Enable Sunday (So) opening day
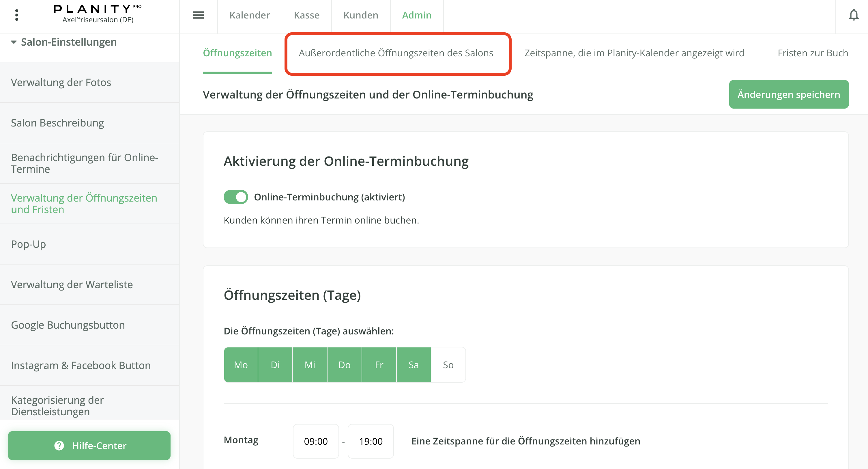 [448, 365]
